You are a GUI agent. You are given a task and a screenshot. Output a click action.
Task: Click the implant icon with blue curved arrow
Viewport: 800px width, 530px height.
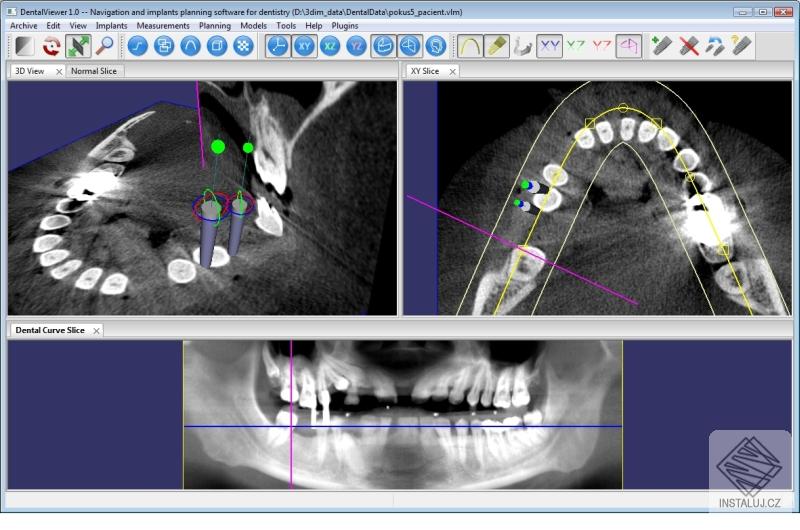click(715, 46)
